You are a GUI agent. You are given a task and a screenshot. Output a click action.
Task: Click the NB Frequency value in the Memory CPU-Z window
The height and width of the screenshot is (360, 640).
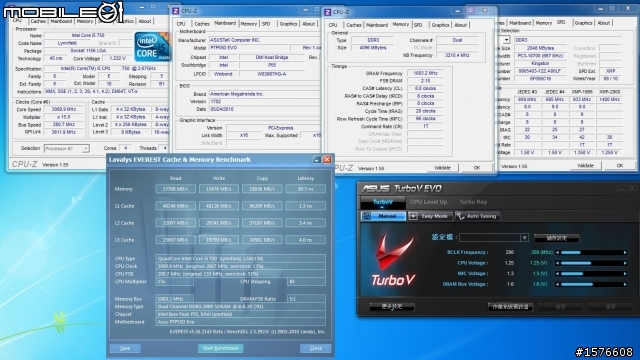(457, 55)
